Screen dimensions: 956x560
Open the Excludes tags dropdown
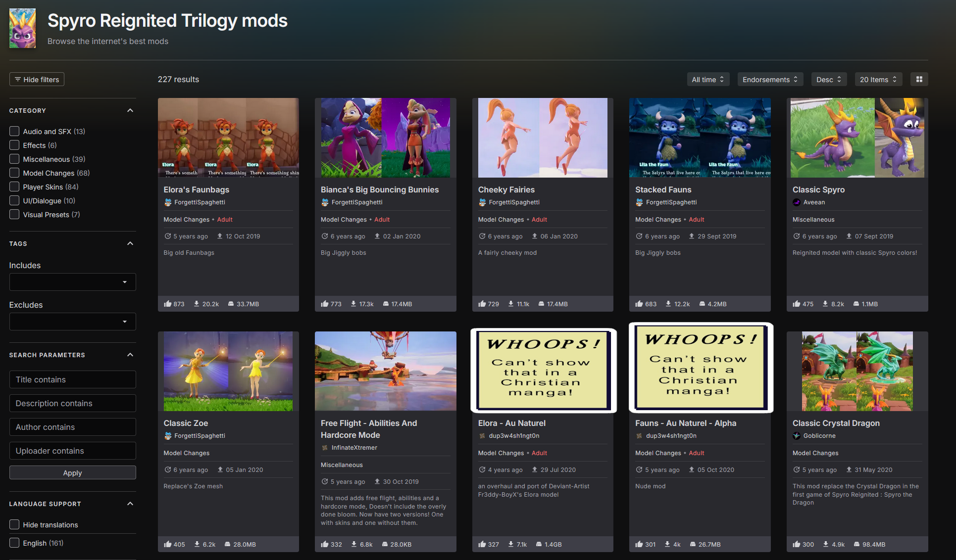point(72,322)
